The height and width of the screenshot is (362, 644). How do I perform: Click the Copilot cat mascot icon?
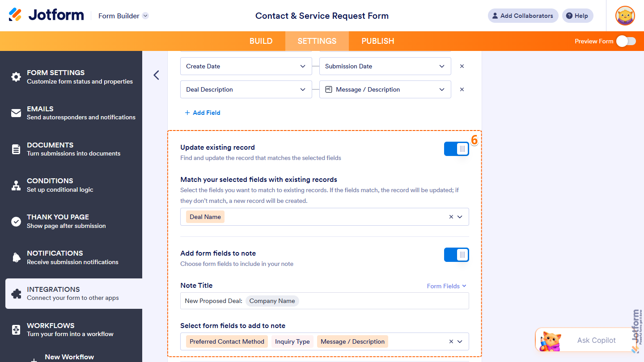point(551,341)
